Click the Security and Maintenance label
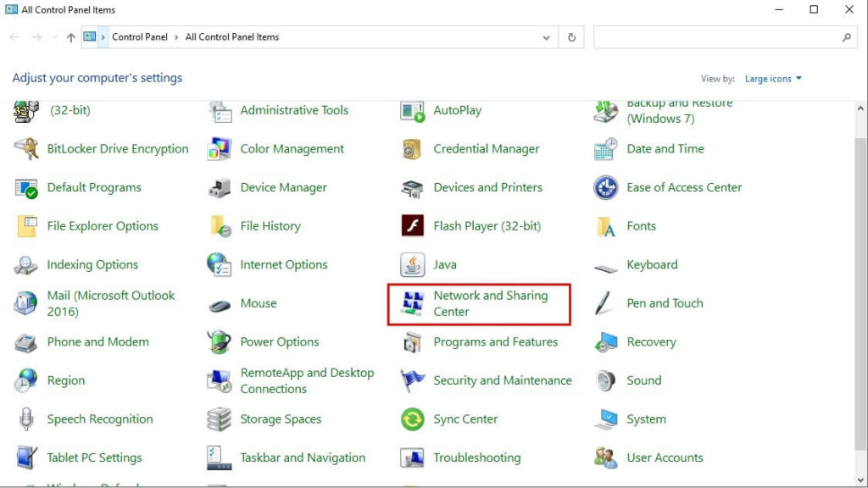Screen dimensions: 868x488 click(x=503, y=380)
